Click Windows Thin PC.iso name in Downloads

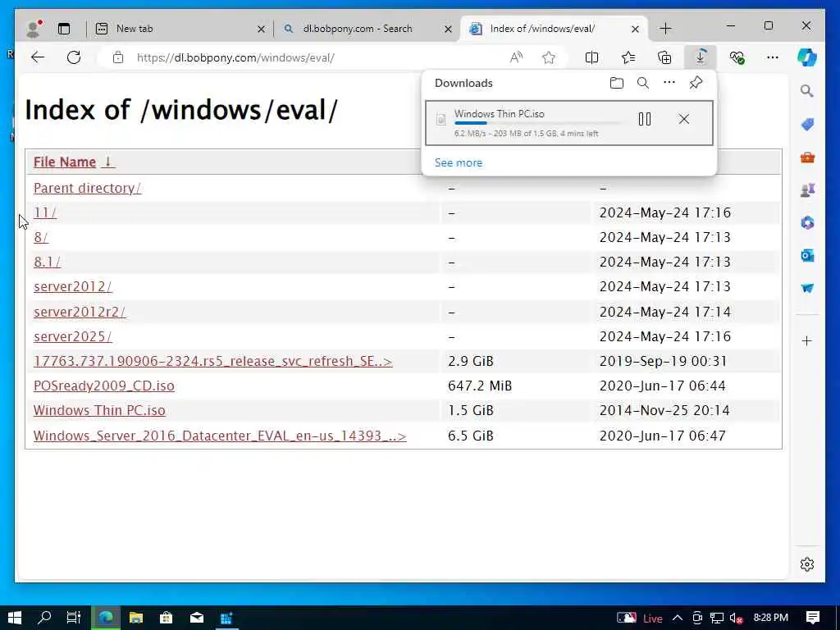point(500,113)
